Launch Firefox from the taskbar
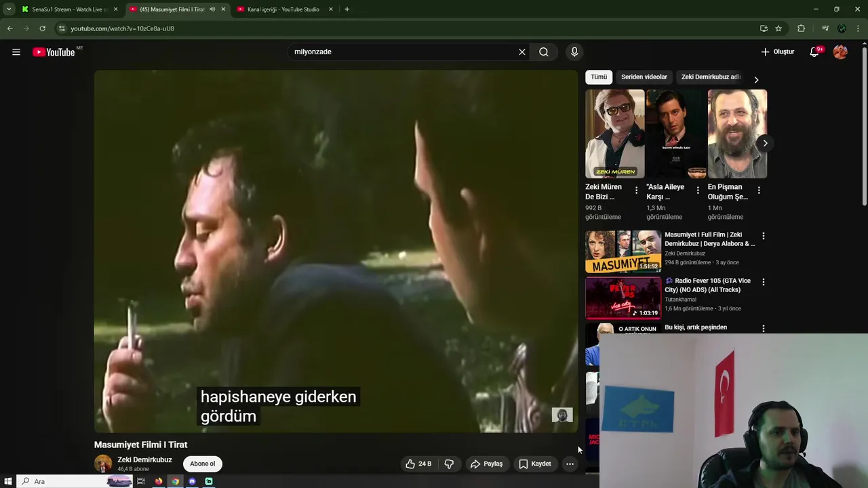Viewport: 868px width, 488px height. [159, 481]
